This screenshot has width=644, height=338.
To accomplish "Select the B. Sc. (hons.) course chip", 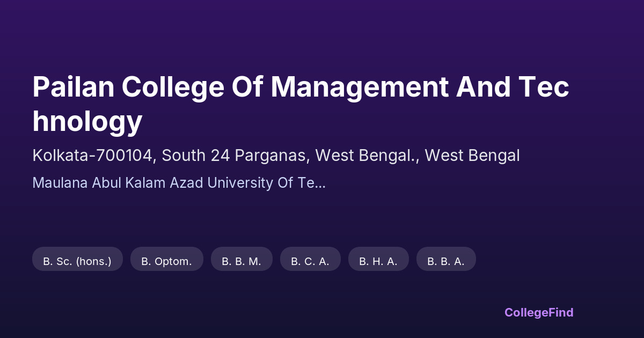I will 77,261.
